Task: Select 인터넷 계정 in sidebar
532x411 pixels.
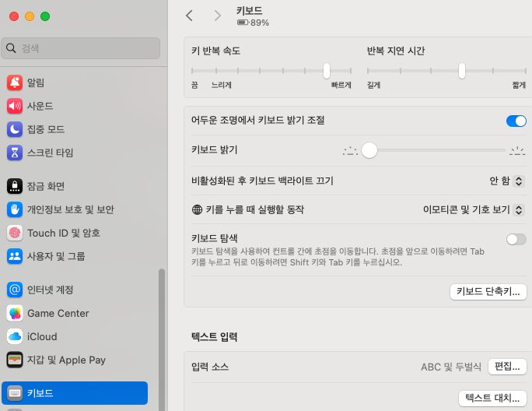Action: (x=51, y=290)
